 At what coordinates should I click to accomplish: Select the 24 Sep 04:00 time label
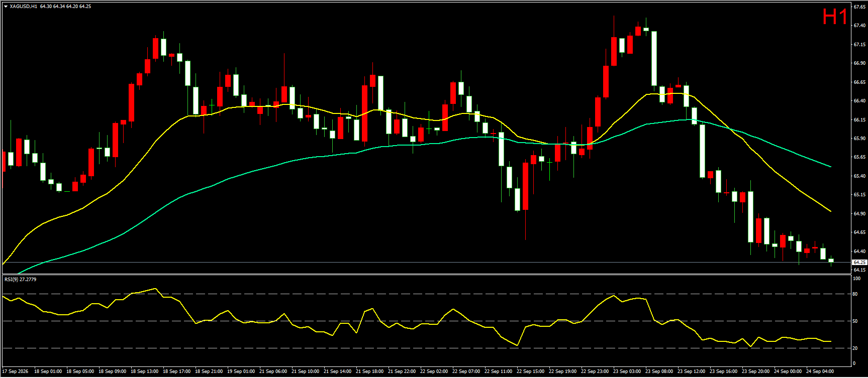pos(820,371)
